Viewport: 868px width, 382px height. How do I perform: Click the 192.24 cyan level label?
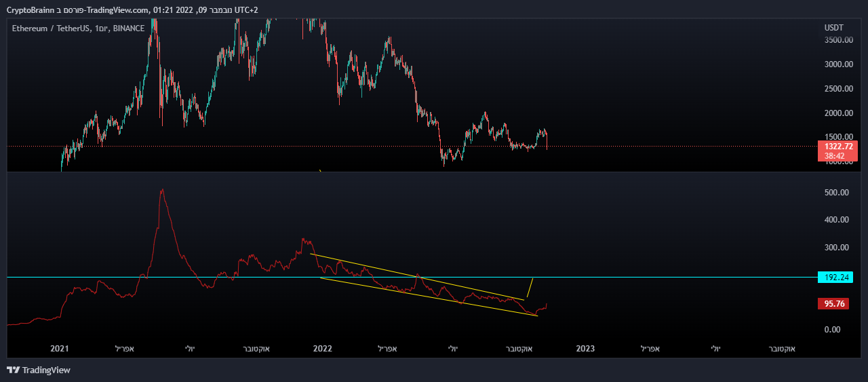point(835,278)
